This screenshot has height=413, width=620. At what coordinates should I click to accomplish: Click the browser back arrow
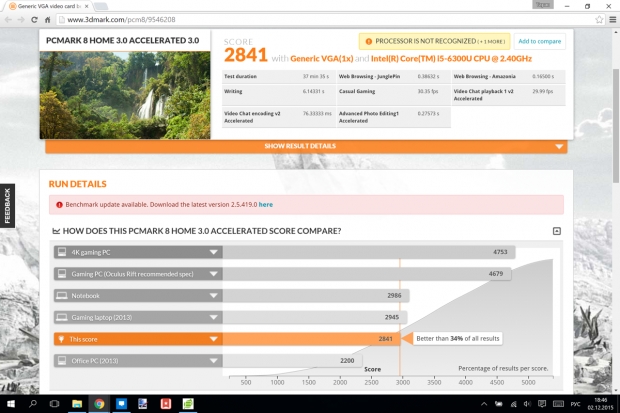(x=8, y=19)
